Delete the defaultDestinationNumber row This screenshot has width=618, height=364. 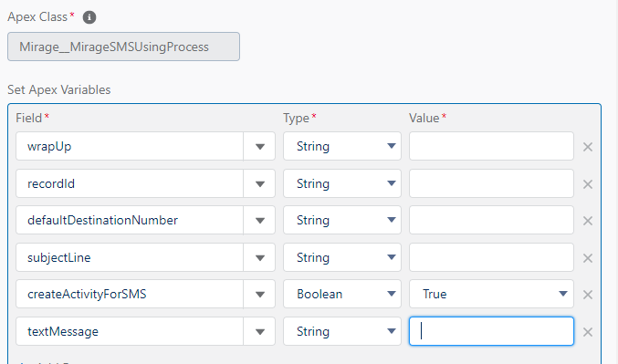[x=588, y=221]
